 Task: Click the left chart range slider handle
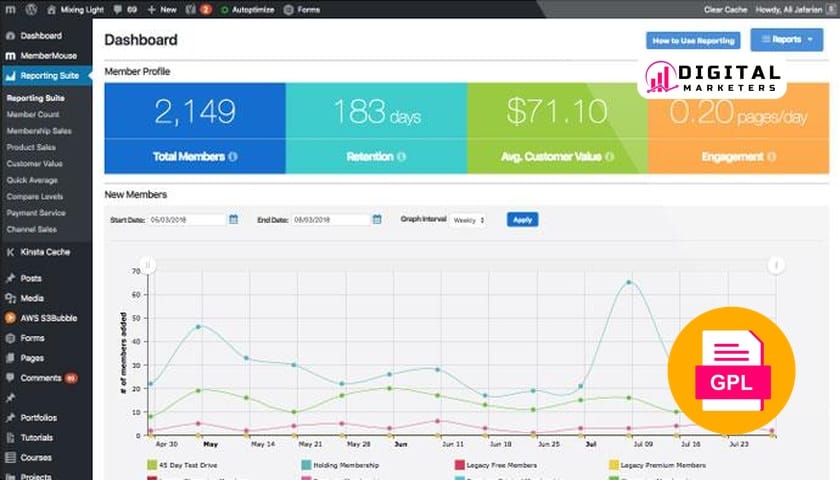tap(147, 265)
